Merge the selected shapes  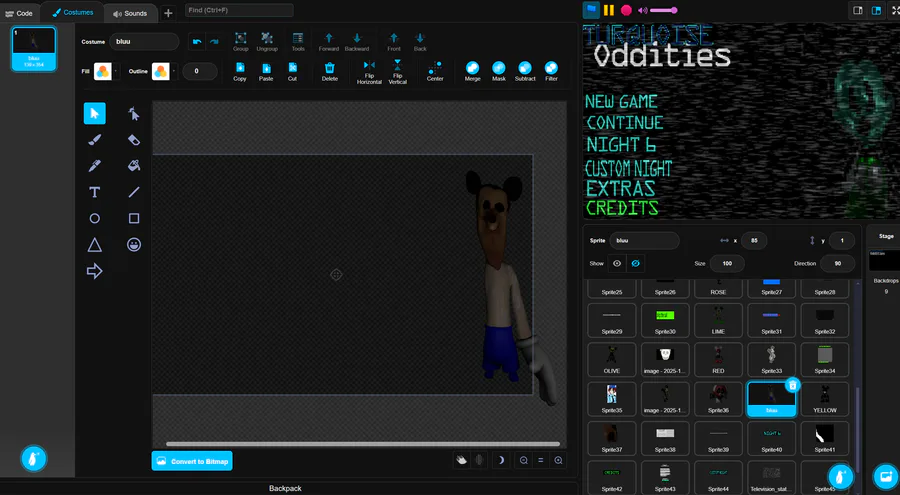click(x=472, y=71)
